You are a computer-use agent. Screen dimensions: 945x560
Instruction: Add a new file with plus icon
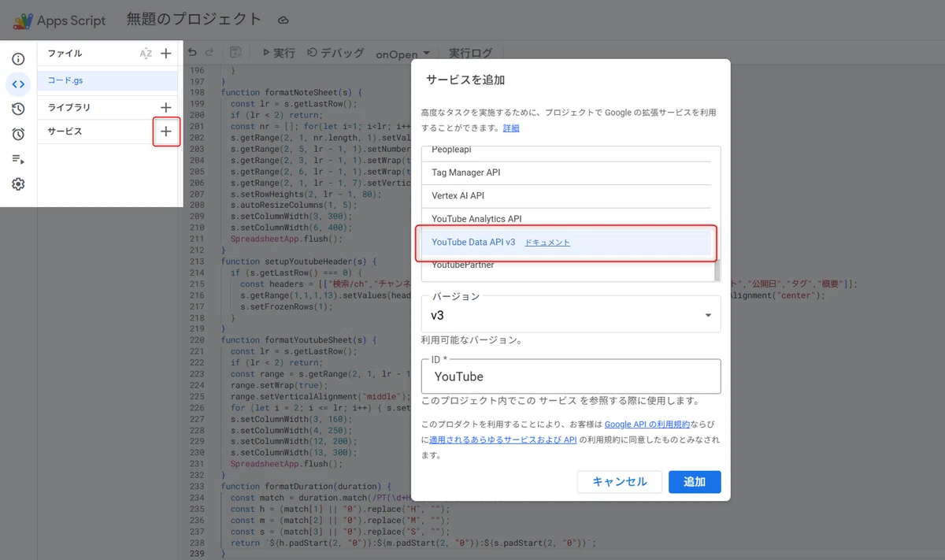pos(165,54)
